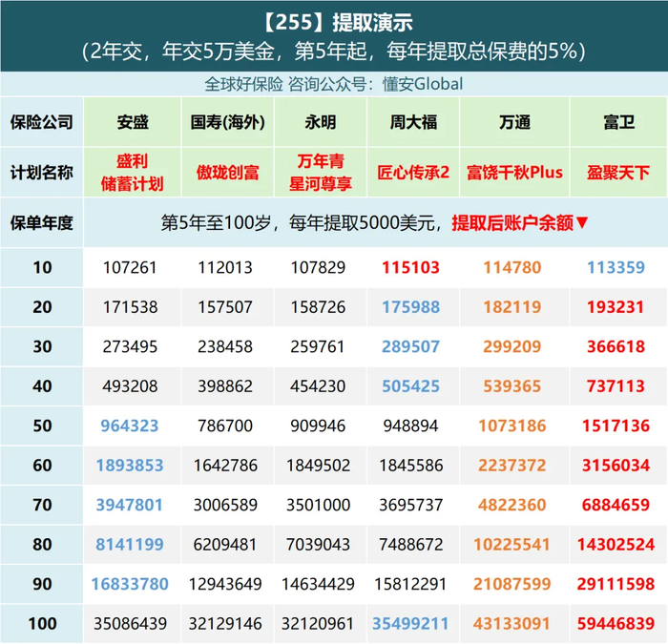Click the red value 115103
Screen dimensions: 668x644
(410, 267)
